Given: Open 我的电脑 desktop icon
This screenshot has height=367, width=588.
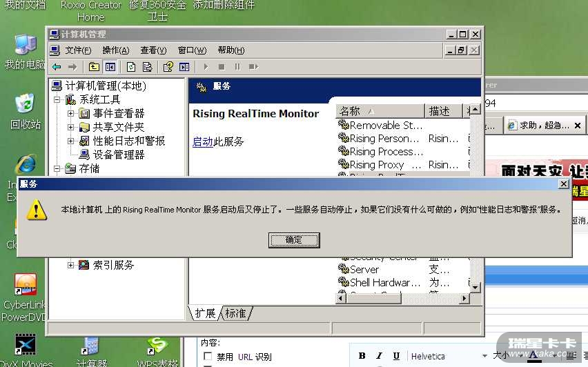Looking at the screenshot, I should coord(26,52).
